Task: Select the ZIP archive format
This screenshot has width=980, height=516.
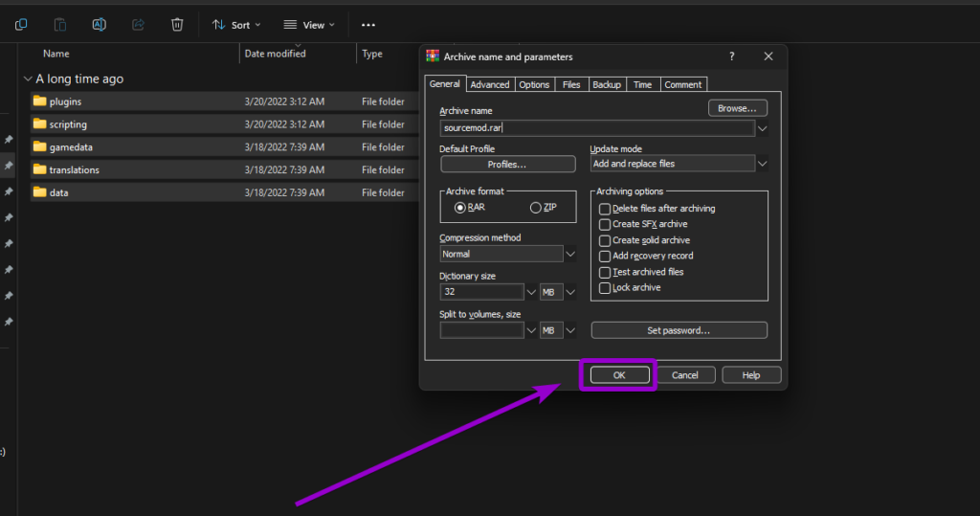Action: pyautogui.click(x=536, y=208)
